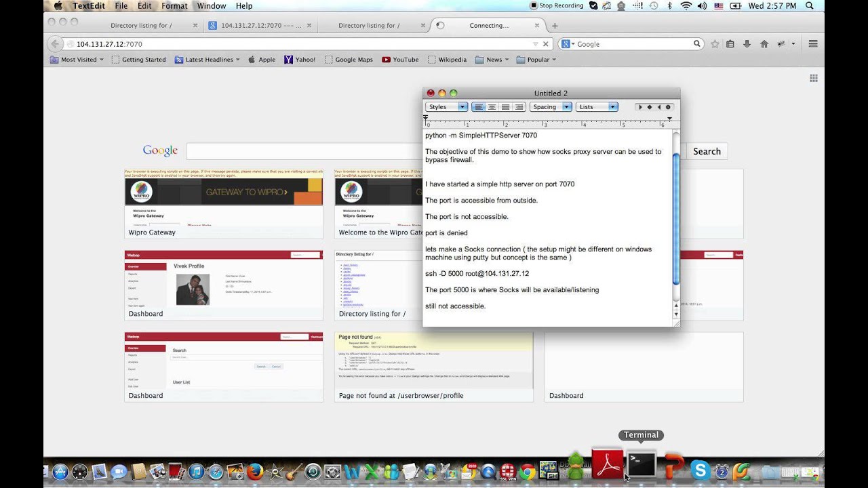The height and width of the screenshot is (488, 868).
Task: Open the Styles dropdown in TextEdit
Action: pos(446,107)
